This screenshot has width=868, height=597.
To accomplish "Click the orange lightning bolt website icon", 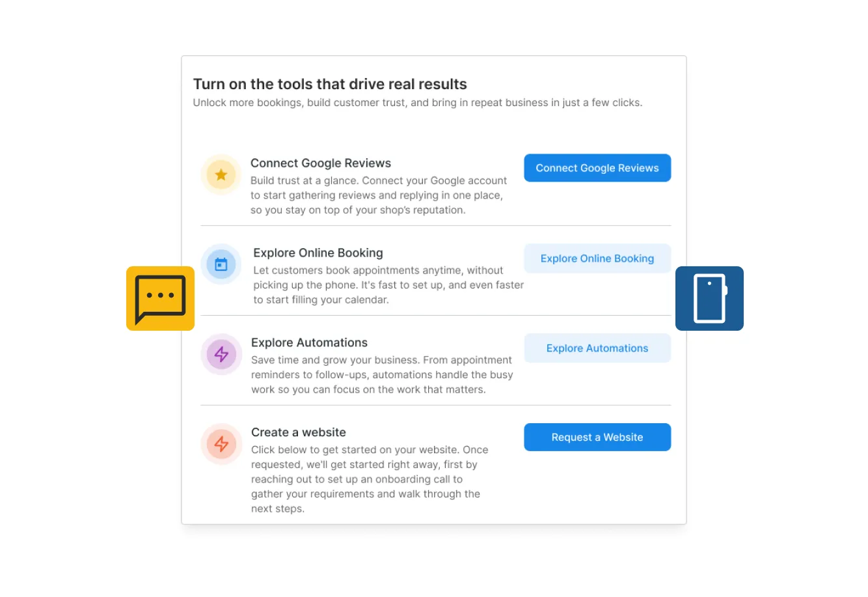I will pos(221,444).
